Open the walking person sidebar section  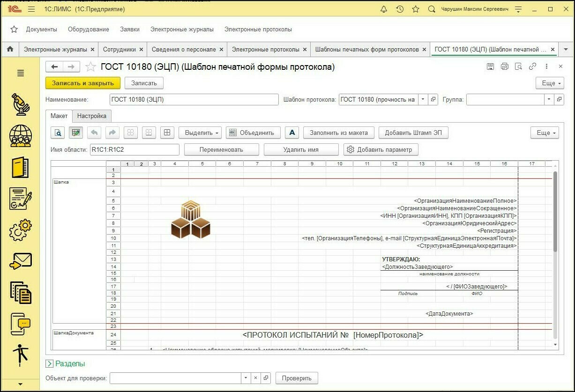(x=21, y=355)
